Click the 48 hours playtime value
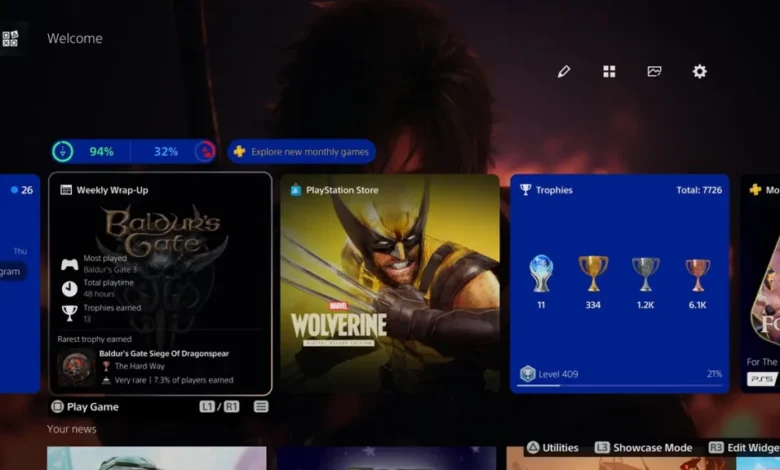This screenshot has height=470, width=780. point(99,294)
